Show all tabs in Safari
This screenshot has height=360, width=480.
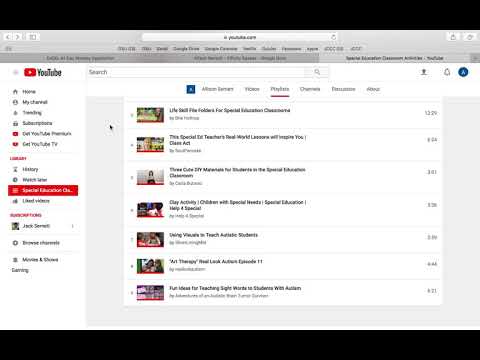pyautogui.click(x=470, y=37)
